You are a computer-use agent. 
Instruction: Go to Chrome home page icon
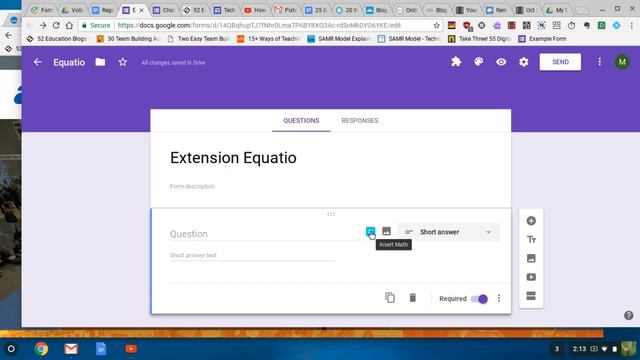point(69,25)
